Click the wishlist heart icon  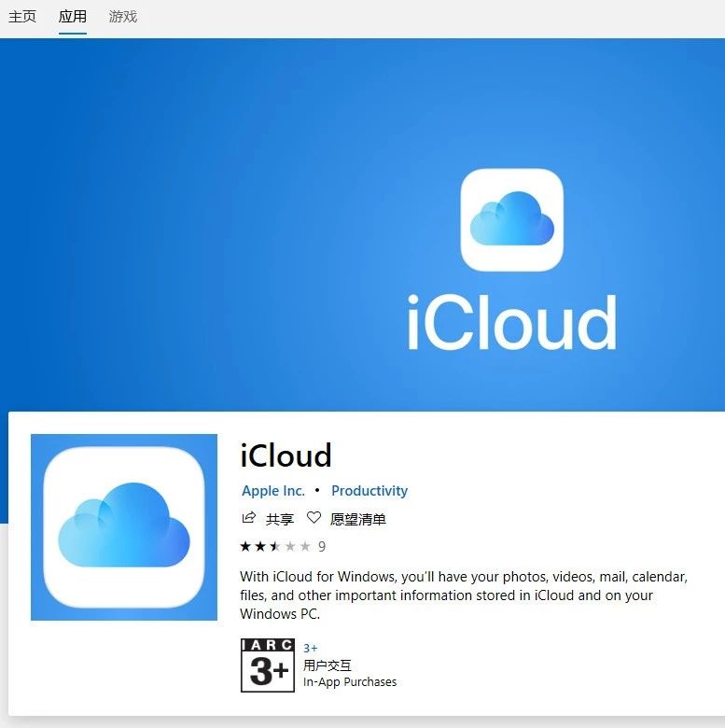pos(314,517)
